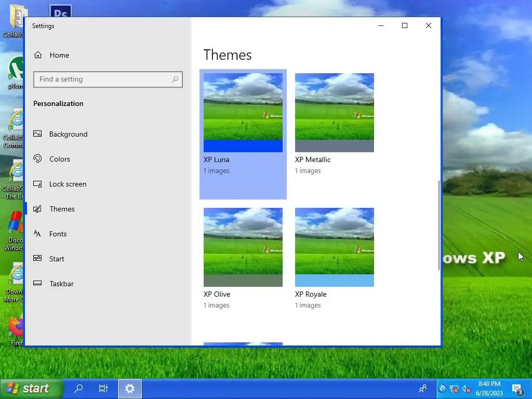Click the muted volume tray icon
This screenshot has height=399, width=532.
tap(466, 389)
